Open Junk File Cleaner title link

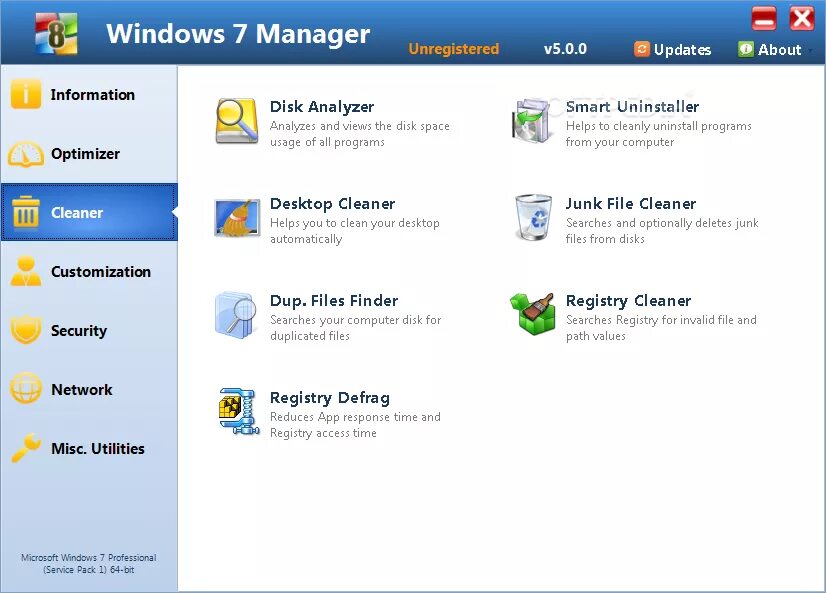click(x=631, y=203)
